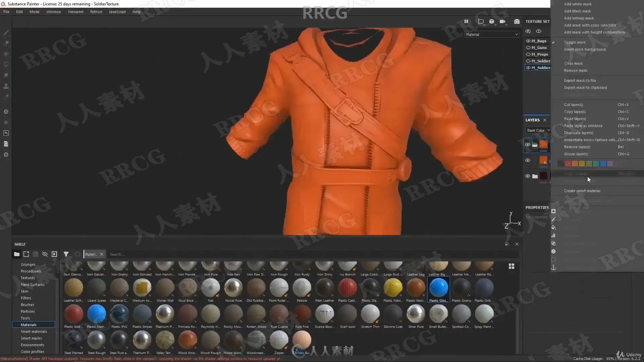The height and width of the screenshot is (362, 644).
Task: Click Create smart material menu entry
Action: point(582,191)
